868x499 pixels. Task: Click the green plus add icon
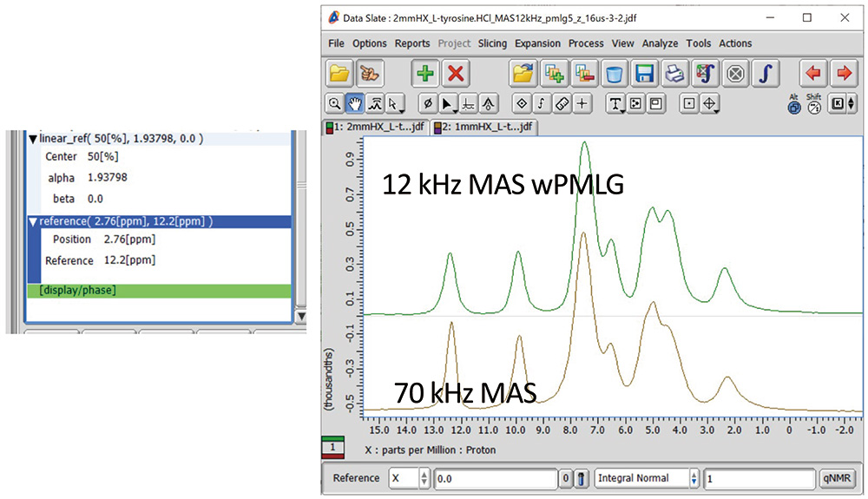(x=425, y=74)
